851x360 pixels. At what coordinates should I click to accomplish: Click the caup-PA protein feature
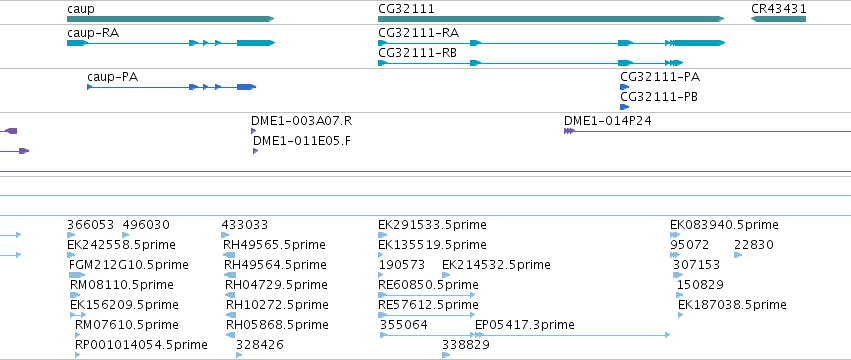click(172, 87)
